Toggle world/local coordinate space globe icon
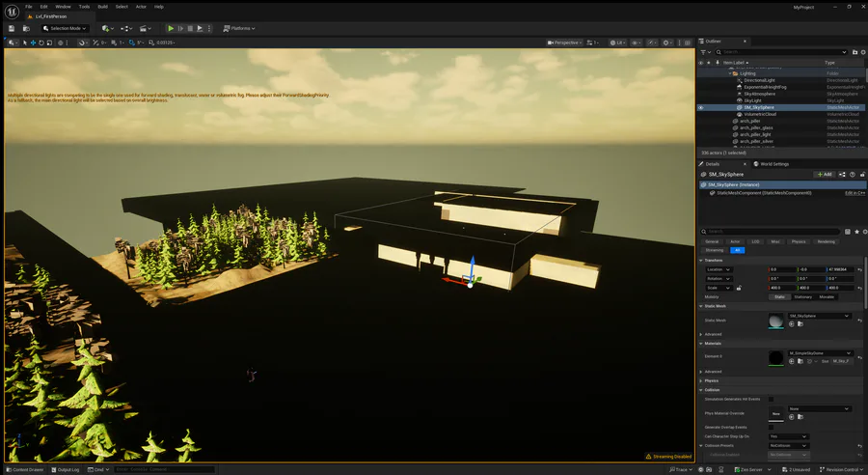Screen dimensions: 868x475 click(61, 42)
